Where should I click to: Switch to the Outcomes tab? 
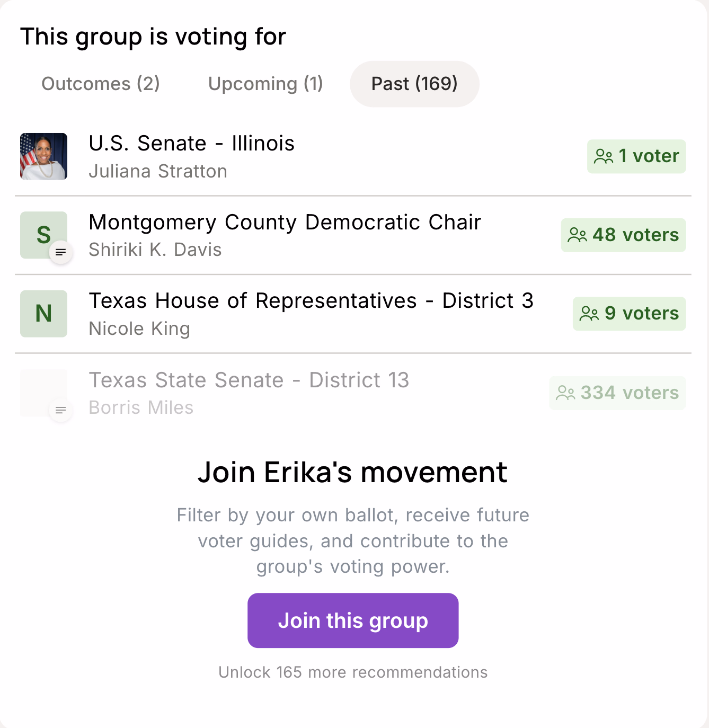[101, 83]
